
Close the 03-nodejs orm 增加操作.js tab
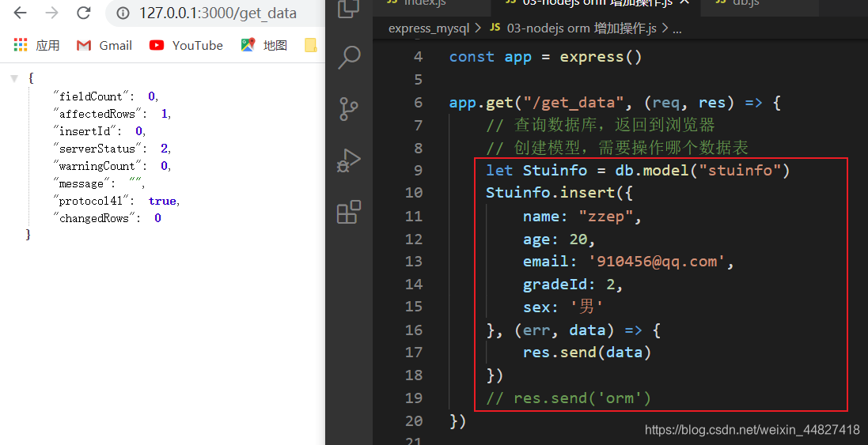point(684,2)
